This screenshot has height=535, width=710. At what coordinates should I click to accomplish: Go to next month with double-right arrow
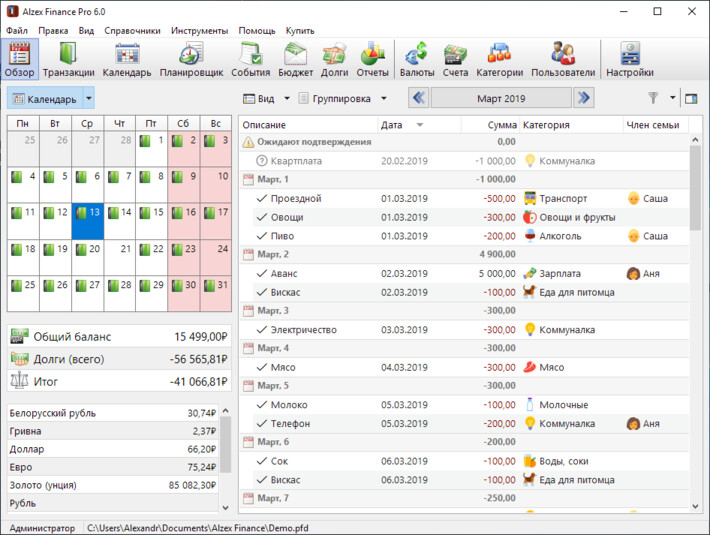click(x=584, y=98)
